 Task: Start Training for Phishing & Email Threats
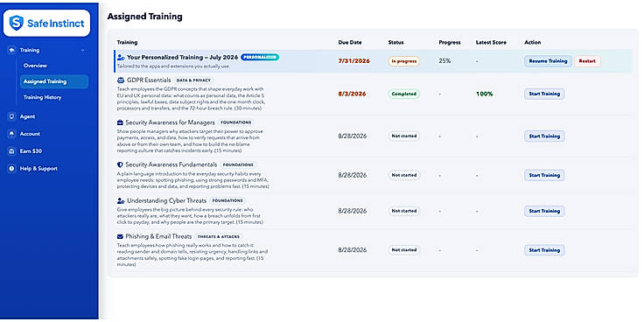544,250
